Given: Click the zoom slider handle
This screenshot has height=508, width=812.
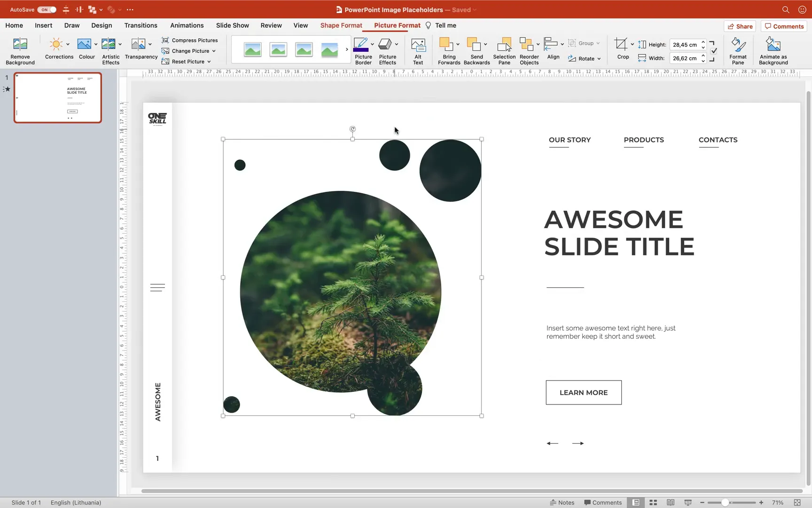Looking at the screenshot, I should 725,502.
